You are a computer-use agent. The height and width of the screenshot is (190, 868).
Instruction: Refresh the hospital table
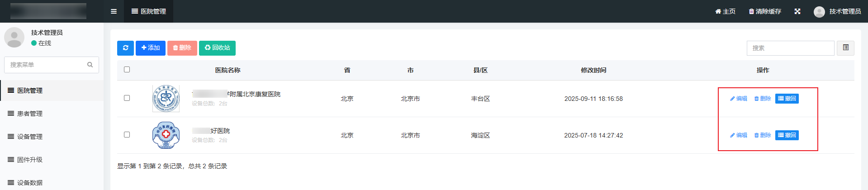pos(125,48)
